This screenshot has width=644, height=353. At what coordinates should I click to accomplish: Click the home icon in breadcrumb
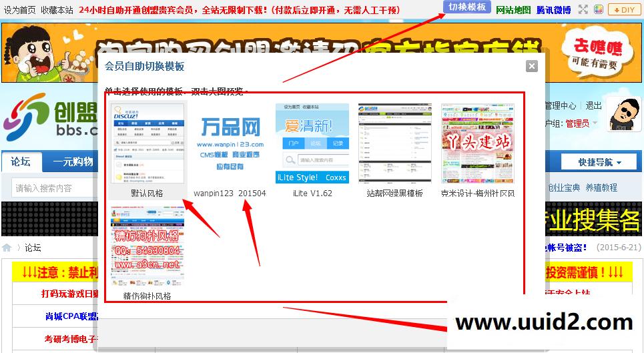coord(7,248)
